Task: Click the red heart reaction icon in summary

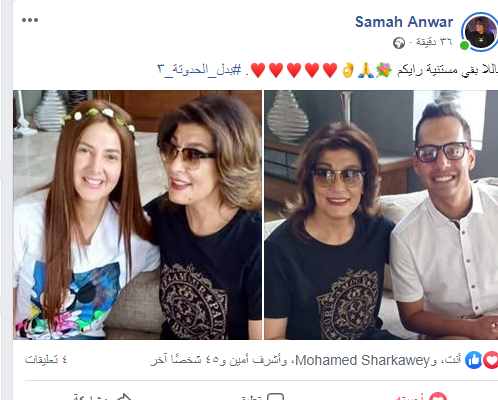Action: tap(491, 360)
